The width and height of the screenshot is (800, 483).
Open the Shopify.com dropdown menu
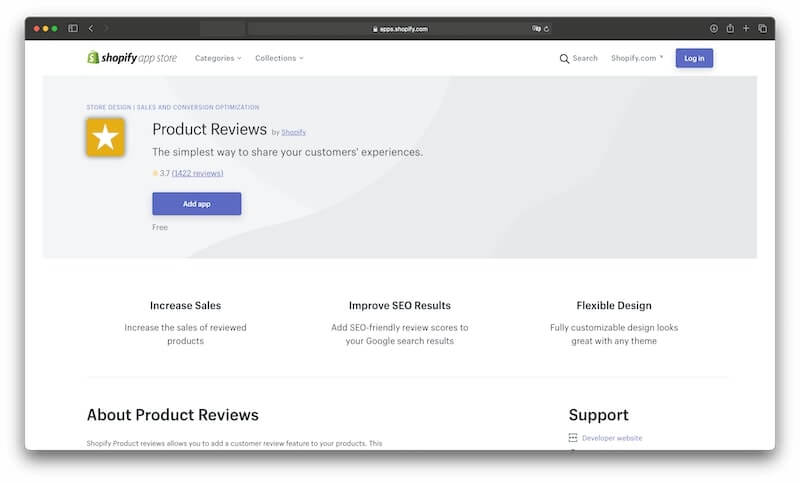pos(637,58)
